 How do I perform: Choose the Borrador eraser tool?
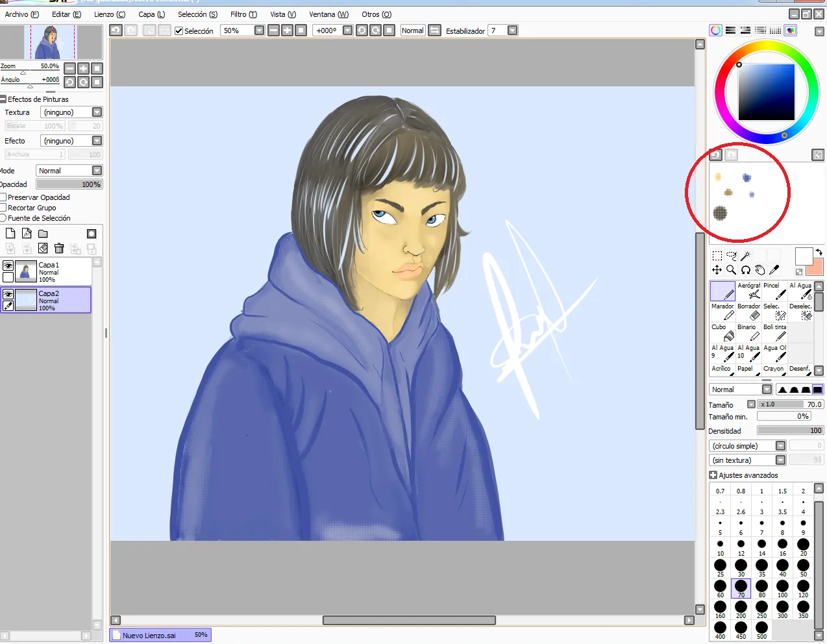[748, 312]
